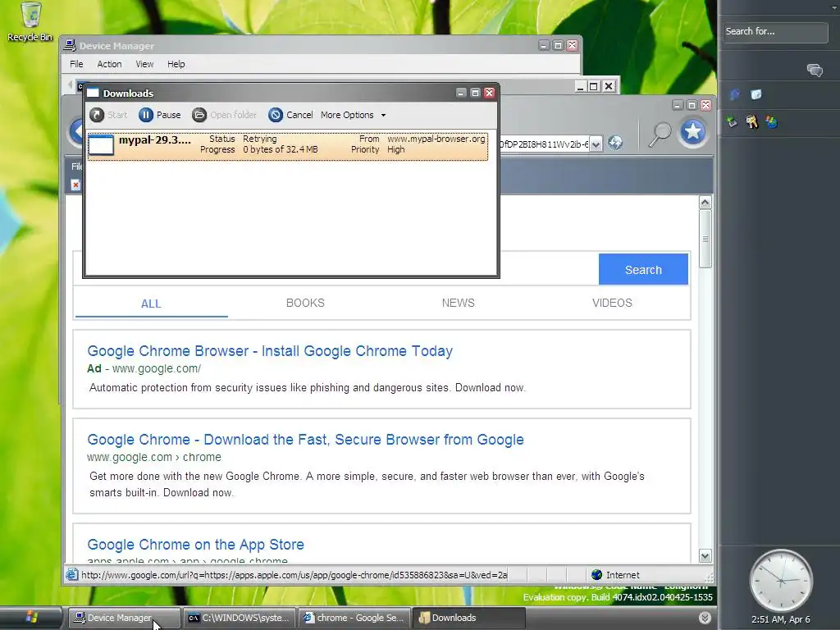Click the browser address bar field

pyautogui.click(x=544, y=144)
